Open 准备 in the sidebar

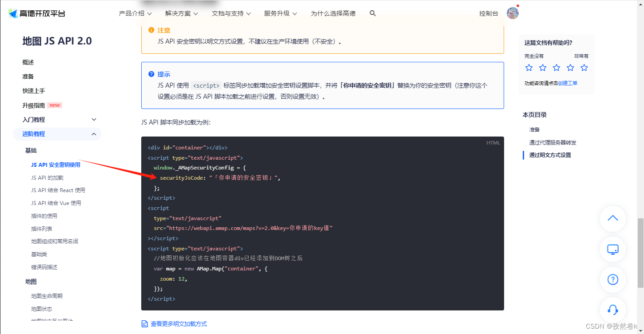[28, 76]
